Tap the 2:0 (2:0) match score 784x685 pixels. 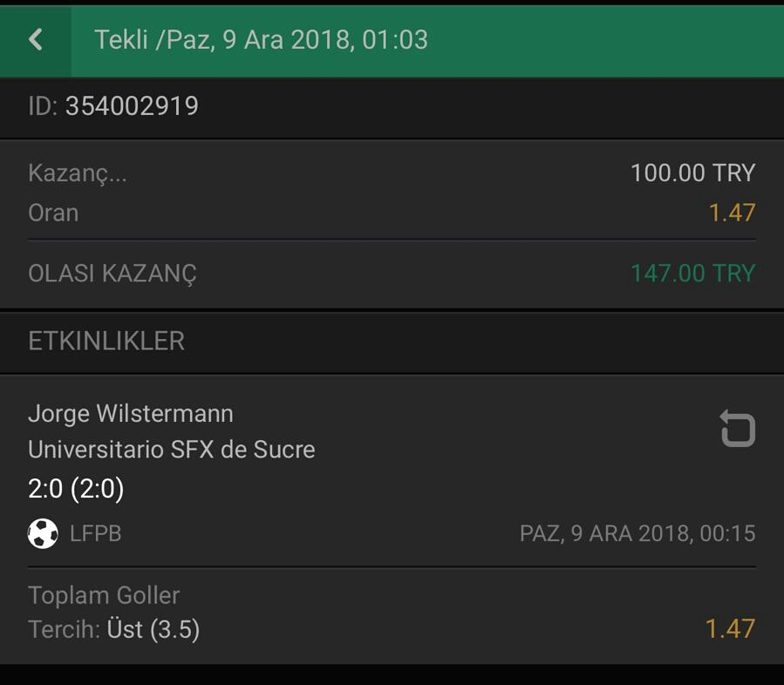click(76, 488)
